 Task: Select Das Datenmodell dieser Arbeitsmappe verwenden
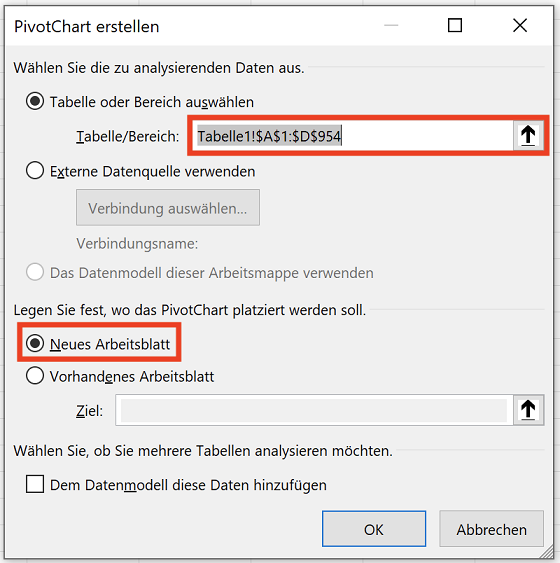(x=35, y=272)
